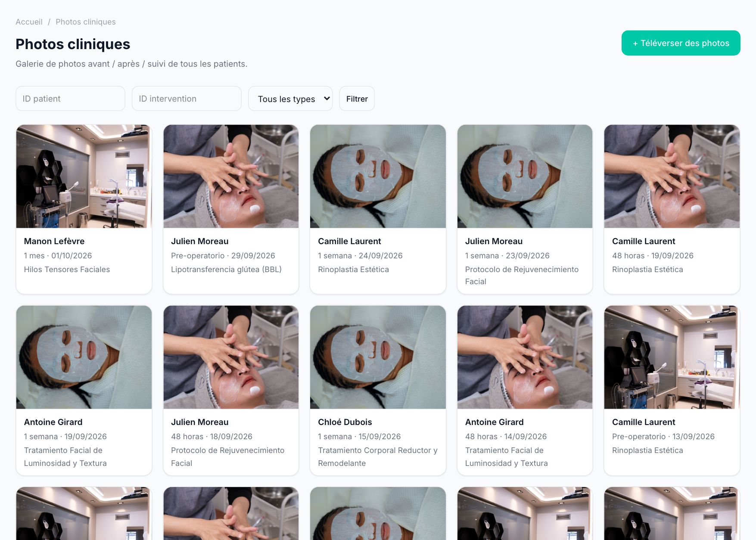Click the 1 semana · 23/09/2026 line

[x=507, y=256]
